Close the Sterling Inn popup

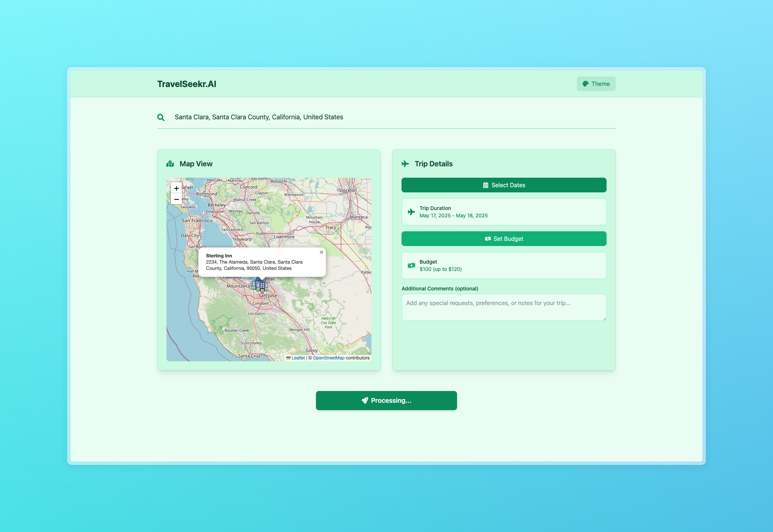(x=321, y=252)
